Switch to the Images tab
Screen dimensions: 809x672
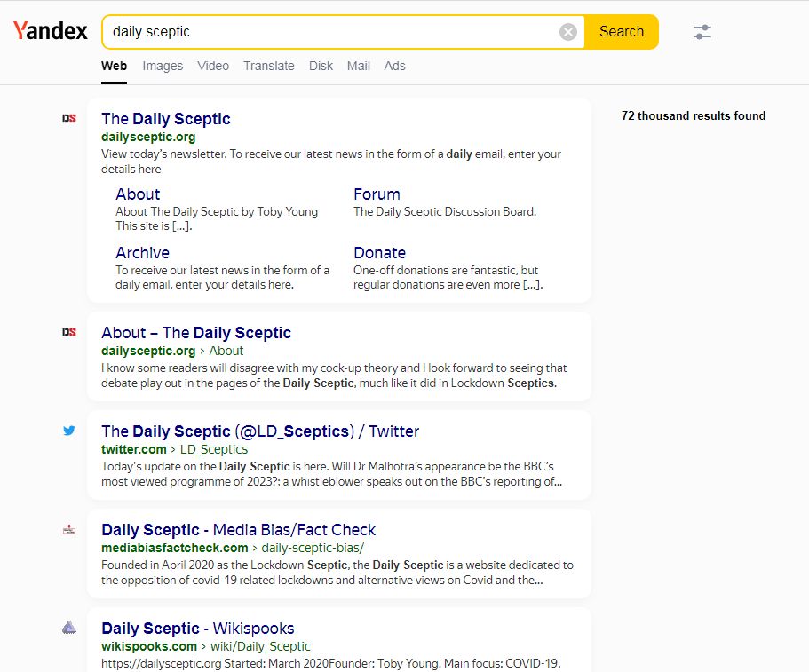coord(163,66)
